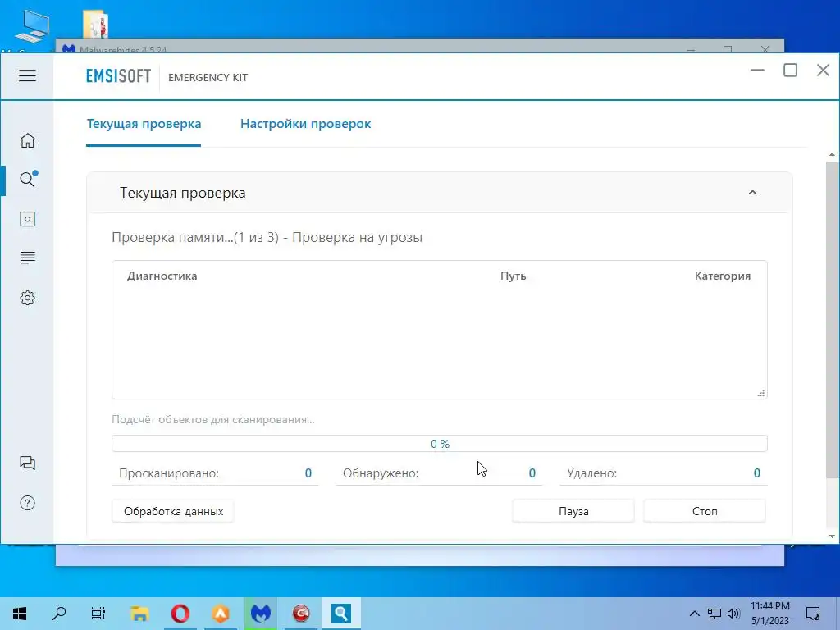
Task: Open the notification center icon
Action: pos(813,614)
